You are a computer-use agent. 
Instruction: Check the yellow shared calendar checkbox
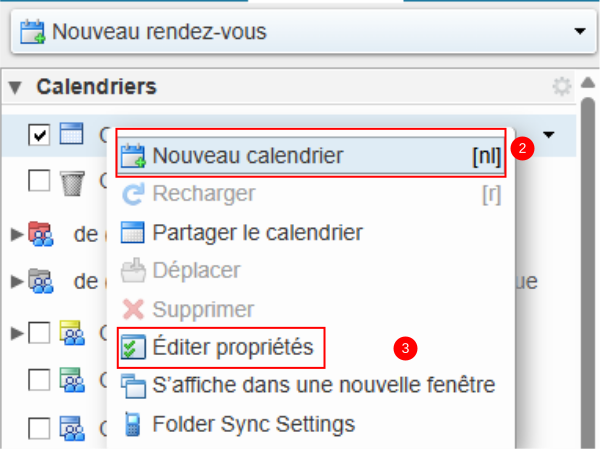coord(39,333)
